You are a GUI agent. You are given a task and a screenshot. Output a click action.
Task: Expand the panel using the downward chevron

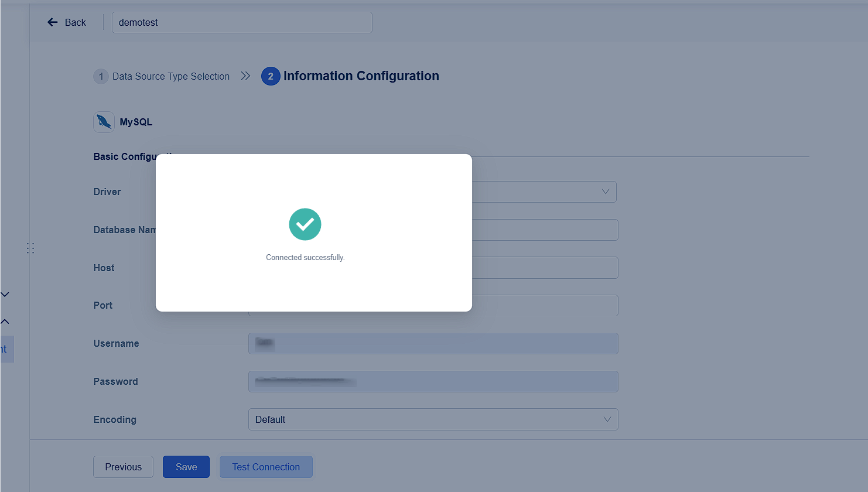[x=5, y=294]
